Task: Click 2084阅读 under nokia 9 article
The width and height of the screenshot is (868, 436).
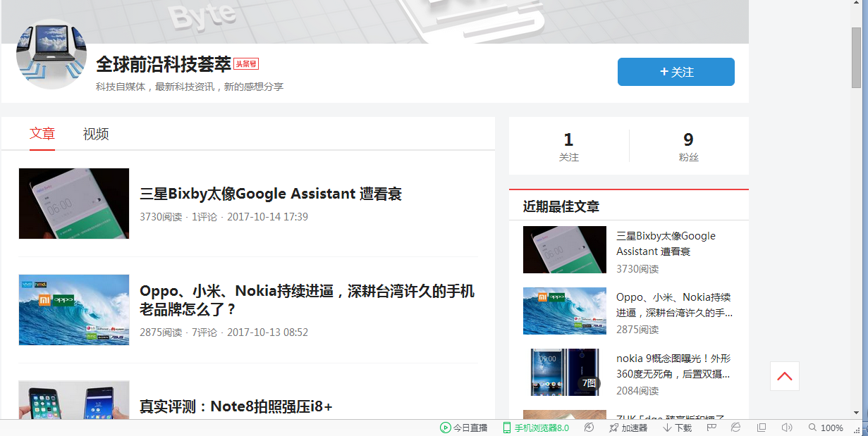Action: 637,391
